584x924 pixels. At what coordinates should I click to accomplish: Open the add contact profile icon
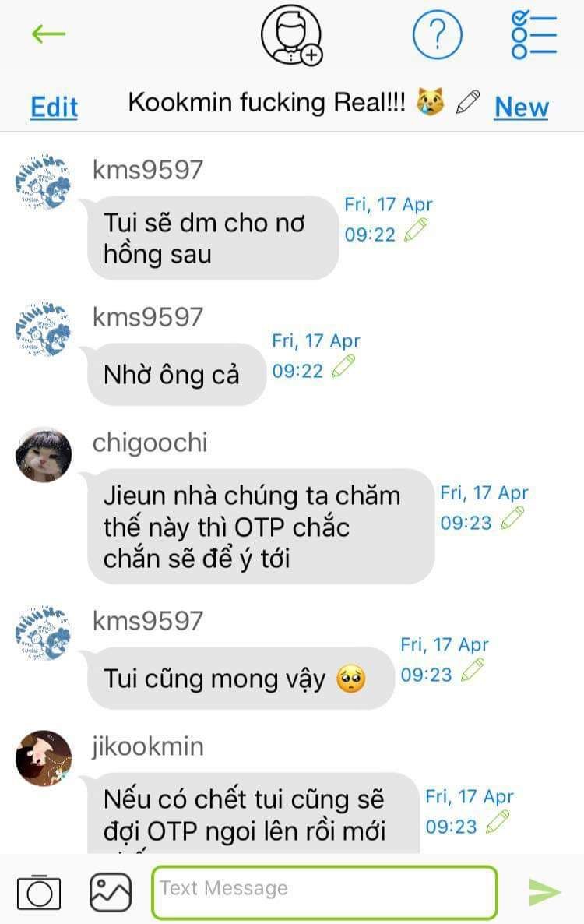pyautogui.click(x=292, y=36)
